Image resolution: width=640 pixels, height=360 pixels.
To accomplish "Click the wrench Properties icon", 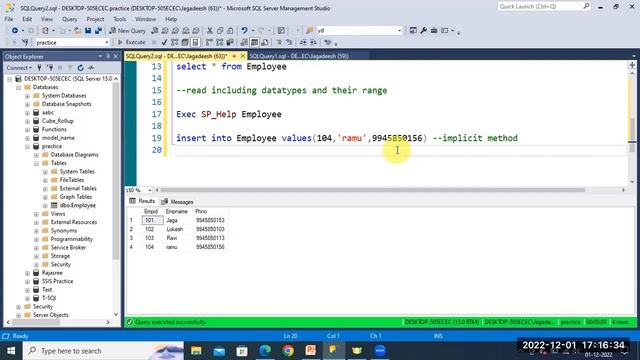I will pos(423,31).
